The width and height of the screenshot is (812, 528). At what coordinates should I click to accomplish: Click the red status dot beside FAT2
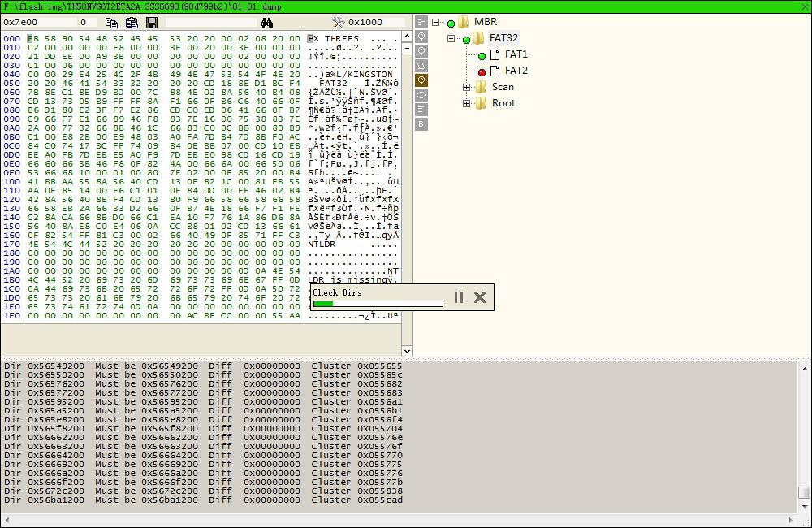pyautogui.click(x=482, y=72)
